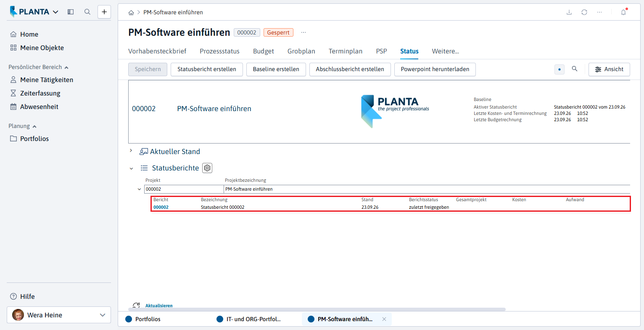Click Powerpoint herunterladen button
This screenshot has height=330, width=644.
coord(435,69)
